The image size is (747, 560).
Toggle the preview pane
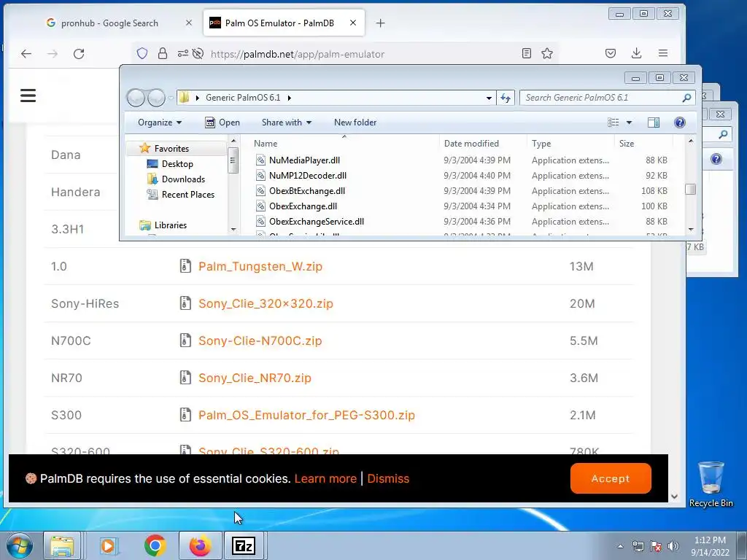point(653,122)
